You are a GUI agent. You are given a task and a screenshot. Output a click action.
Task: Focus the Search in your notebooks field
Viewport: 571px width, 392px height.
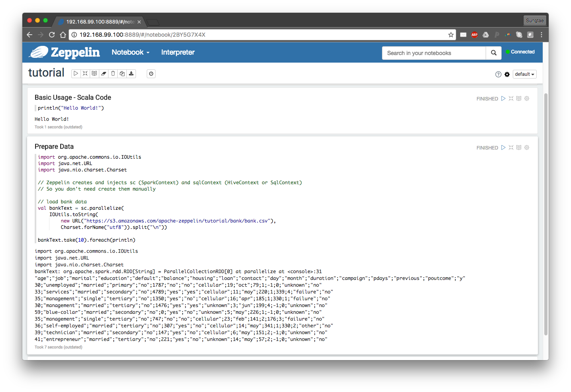[x=433, y=53]
